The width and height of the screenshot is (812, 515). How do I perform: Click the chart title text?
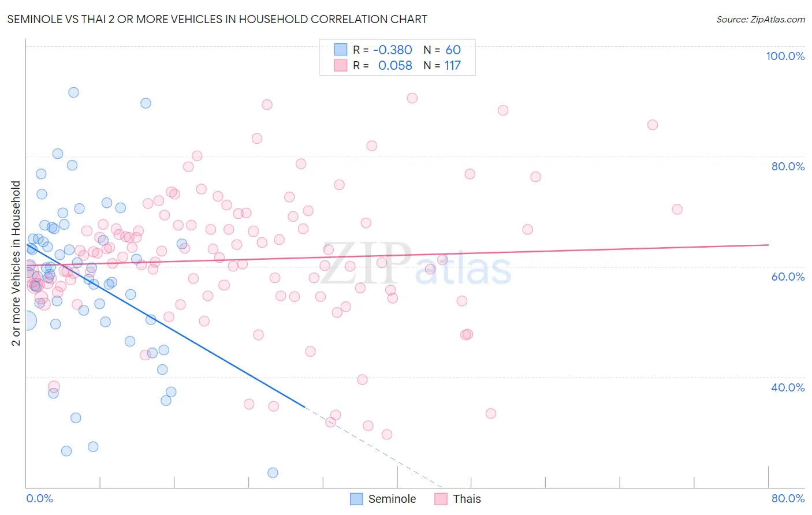coord(217,19)
